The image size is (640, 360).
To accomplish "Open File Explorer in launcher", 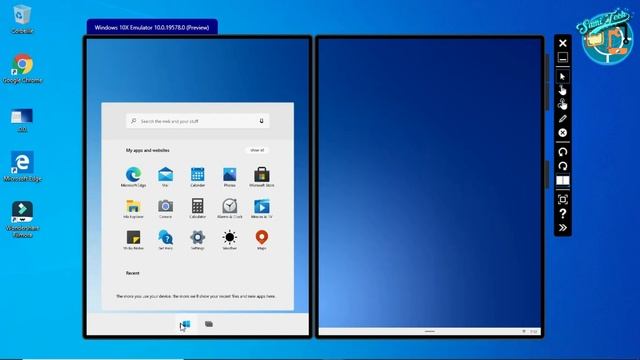I will coord(133,209).
